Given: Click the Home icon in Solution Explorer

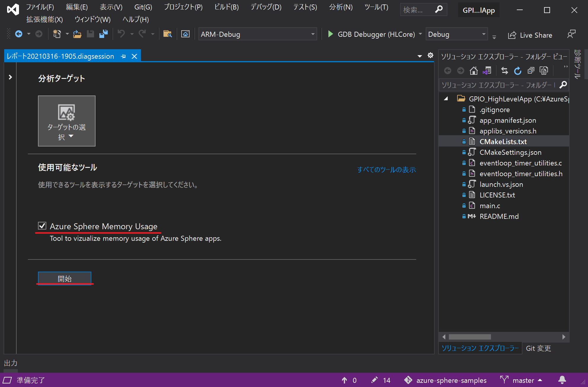Looking at the screenshot, I should [x=473, y=71].
